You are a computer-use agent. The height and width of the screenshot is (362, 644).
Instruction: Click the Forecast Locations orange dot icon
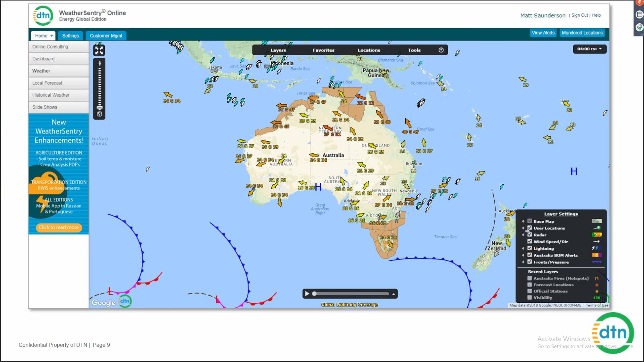pos(597,285)
